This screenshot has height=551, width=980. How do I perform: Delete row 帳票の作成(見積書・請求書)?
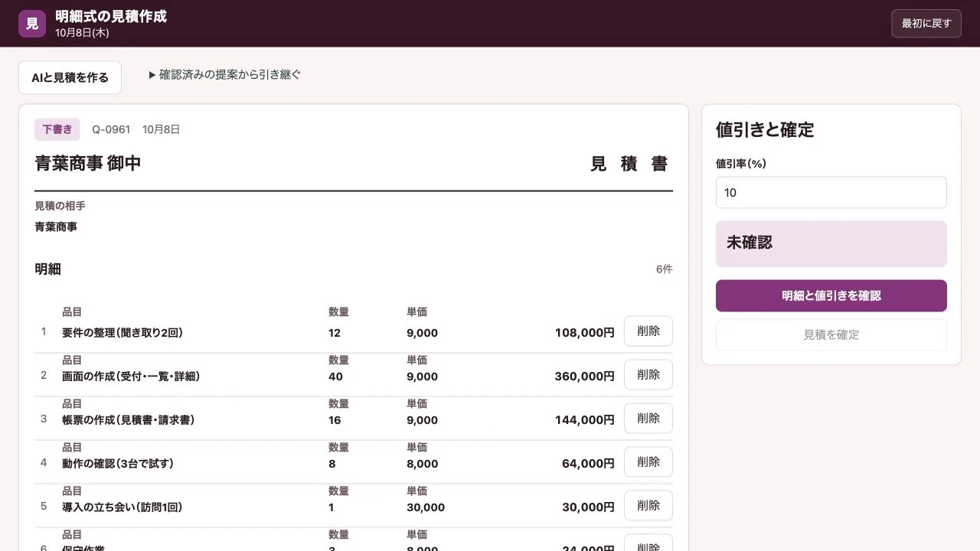point(648,419)
